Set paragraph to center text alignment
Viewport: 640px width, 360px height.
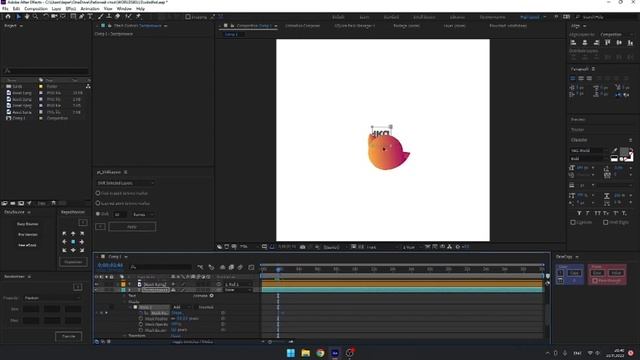tap(581, 78)
